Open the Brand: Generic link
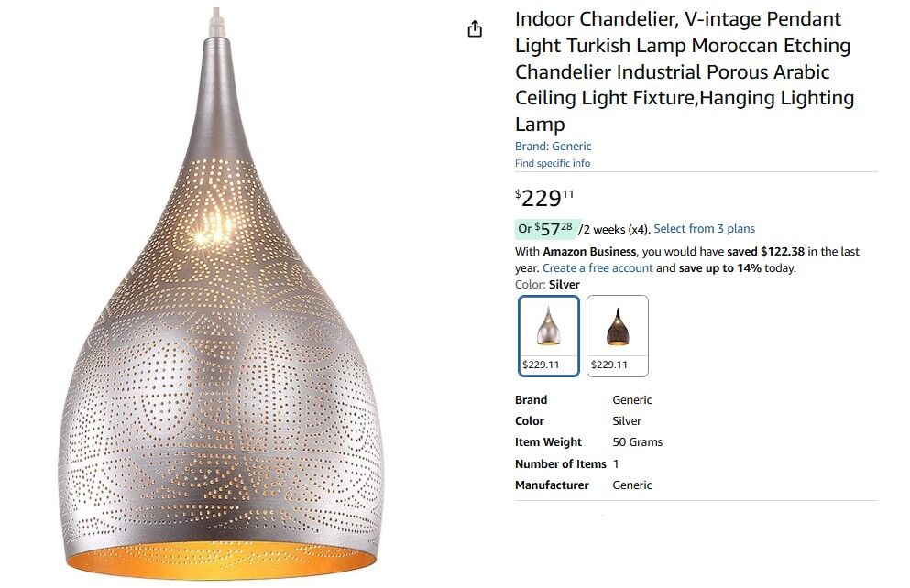 tap(553, 147)
